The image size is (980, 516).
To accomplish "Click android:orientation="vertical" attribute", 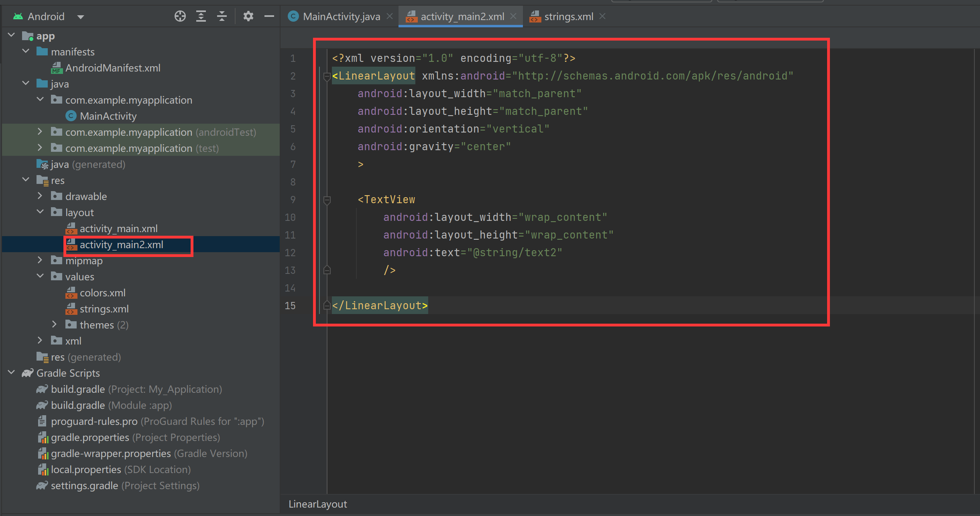I will coord(453,129).
